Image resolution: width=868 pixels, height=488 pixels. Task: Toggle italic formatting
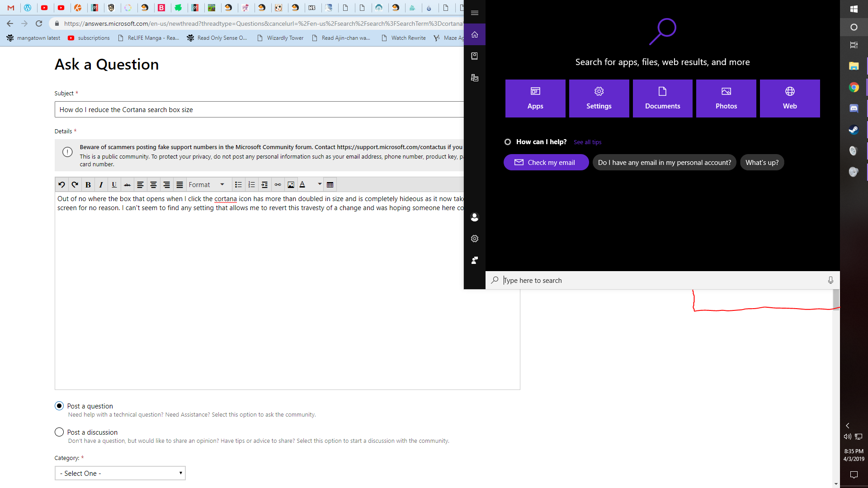point(101,184)
